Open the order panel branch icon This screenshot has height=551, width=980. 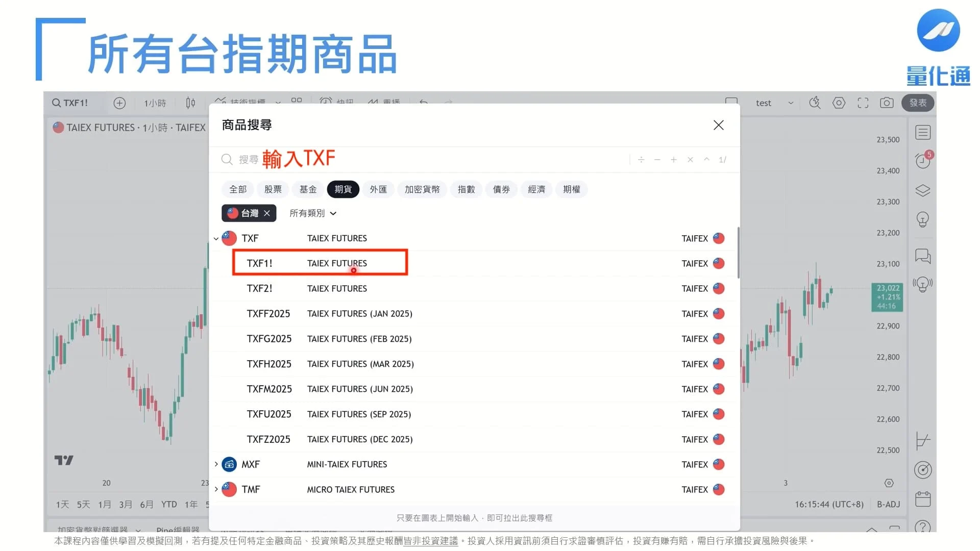click(923, 441)
